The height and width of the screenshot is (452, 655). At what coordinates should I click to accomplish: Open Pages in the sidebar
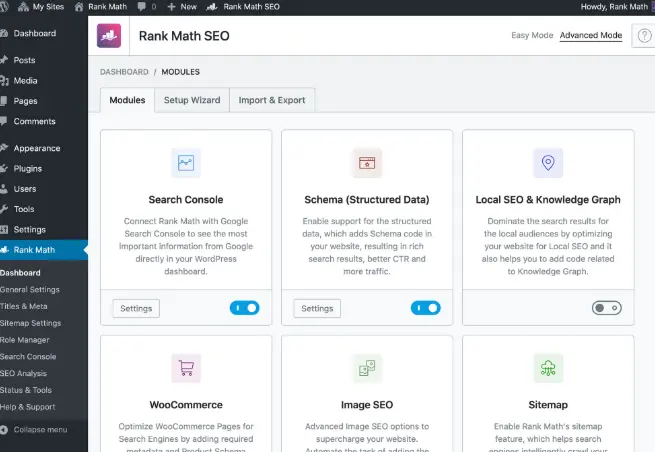(25, 101)
